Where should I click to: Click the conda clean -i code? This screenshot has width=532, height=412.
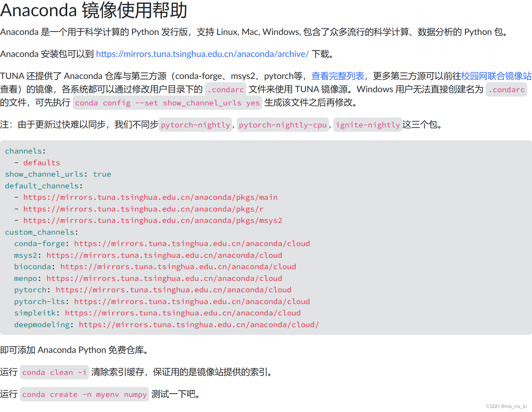click(54, 372)
